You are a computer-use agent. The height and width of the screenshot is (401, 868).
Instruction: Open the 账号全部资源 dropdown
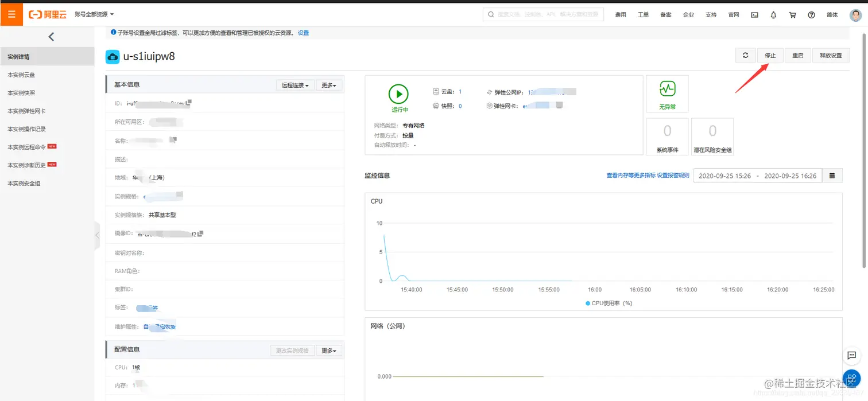click(x=94, y=14)
